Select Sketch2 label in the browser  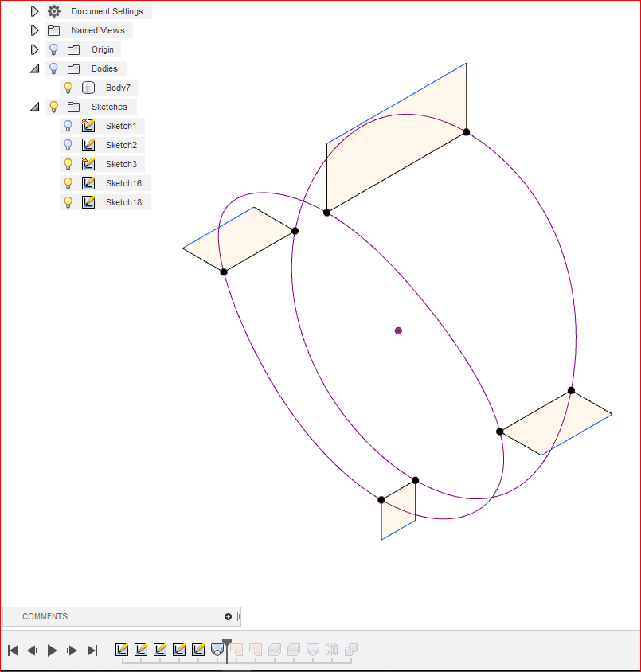pos(121,145)
